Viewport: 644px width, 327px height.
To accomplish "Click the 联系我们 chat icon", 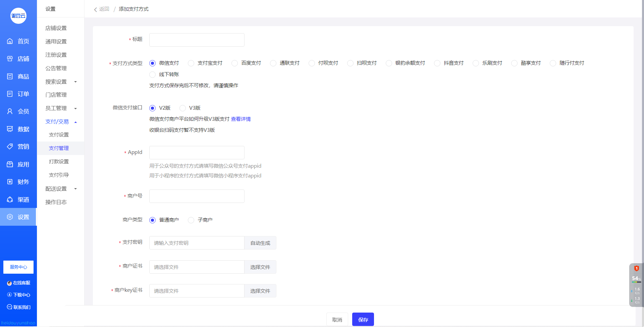I will click(x=9, y=307).
